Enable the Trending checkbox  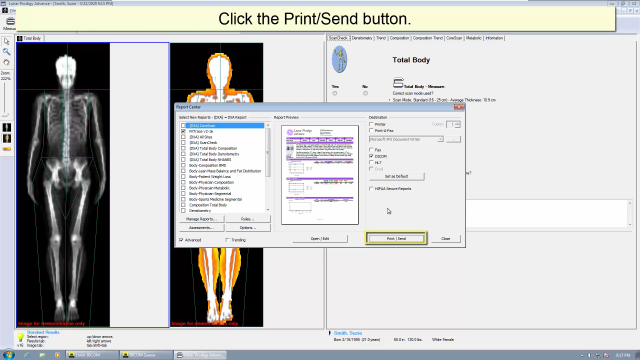coord(227,240)
